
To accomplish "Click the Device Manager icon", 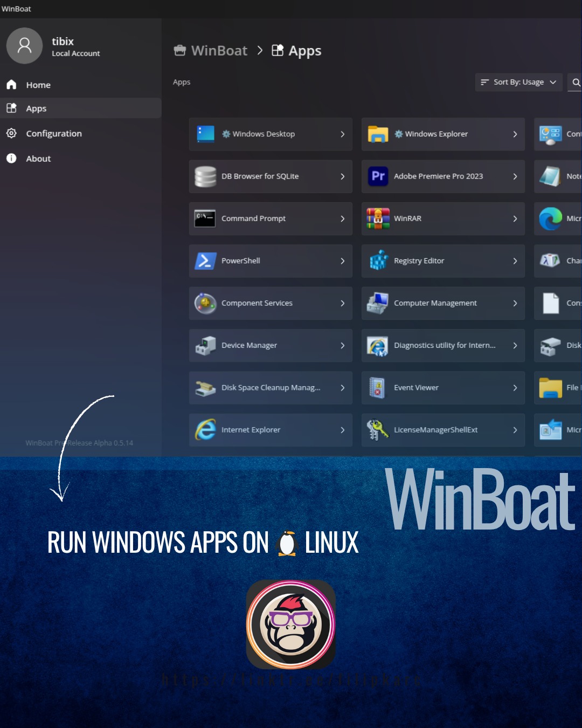I will point(205,345).
